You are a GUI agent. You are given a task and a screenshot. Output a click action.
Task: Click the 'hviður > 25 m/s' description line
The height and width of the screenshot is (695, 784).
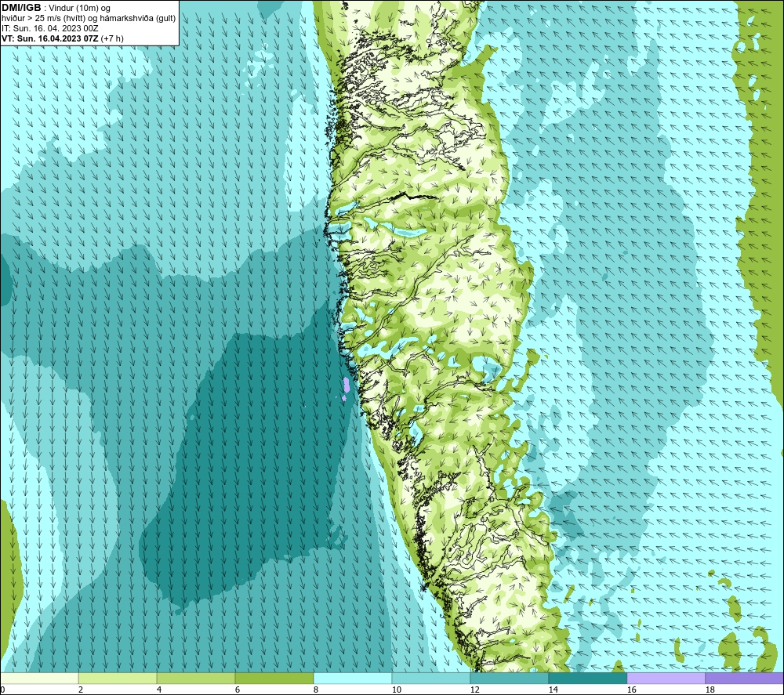click(89, 19)
